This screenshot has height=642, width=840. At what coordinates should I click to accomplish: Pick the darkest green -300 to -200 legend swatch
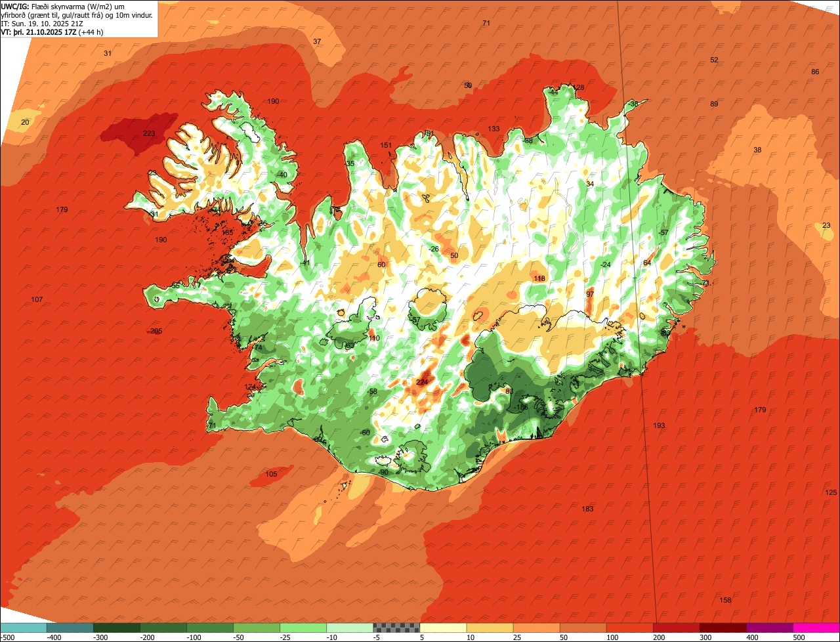click(x=116, y=627)
